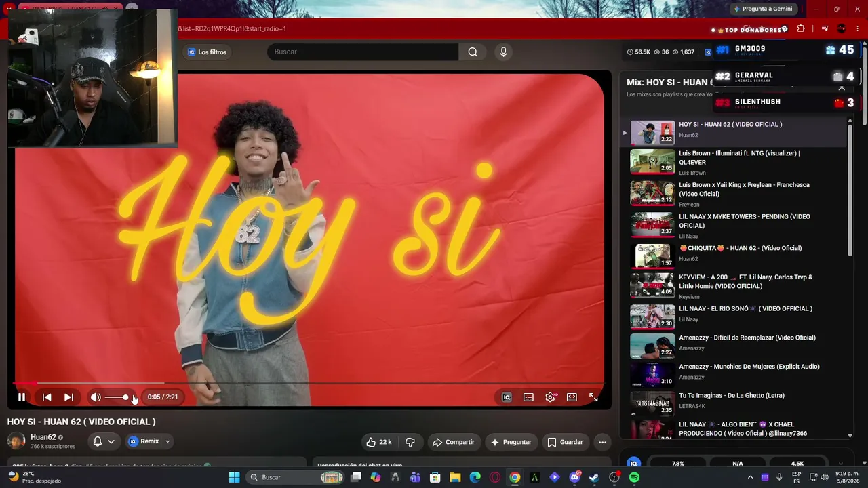Open the LIL NAAY - ALGO BIEN thumbnail
The image size is (868, 488).
point(652,430)
